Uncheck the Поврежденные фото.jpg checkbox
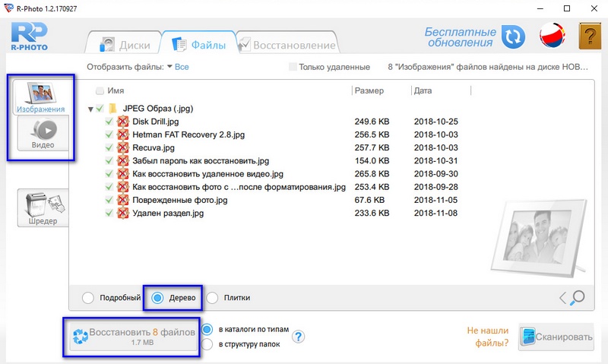Viewport: 608px width, 364px height. 109,200
